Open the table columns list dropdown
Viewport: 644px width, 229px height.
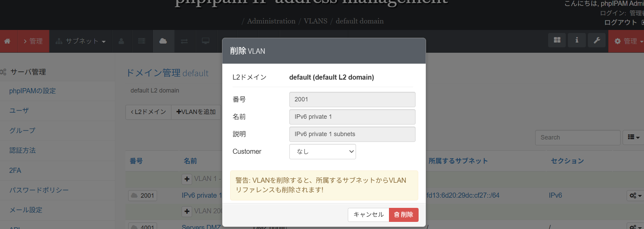click(633, 137)
